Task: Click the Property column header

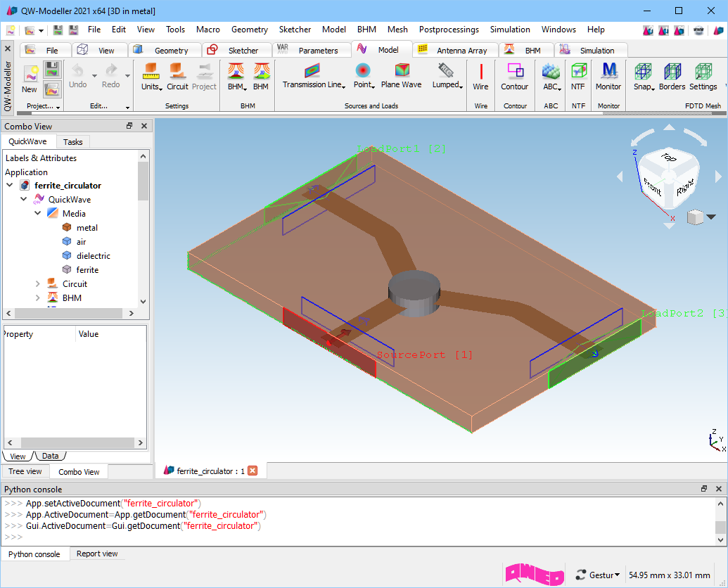Action: [x=39, y=333]
